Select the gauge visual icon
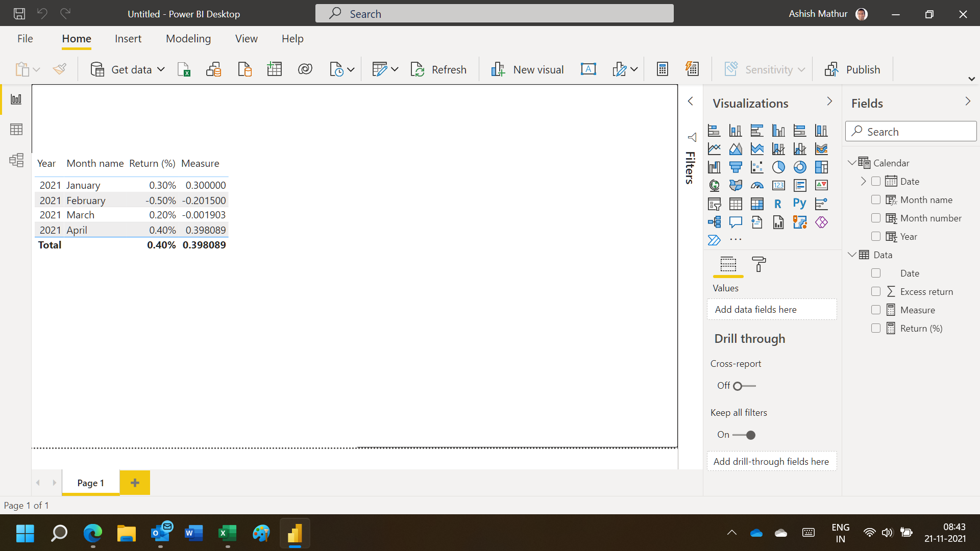 pyautogui.click(x=757, y=186)
